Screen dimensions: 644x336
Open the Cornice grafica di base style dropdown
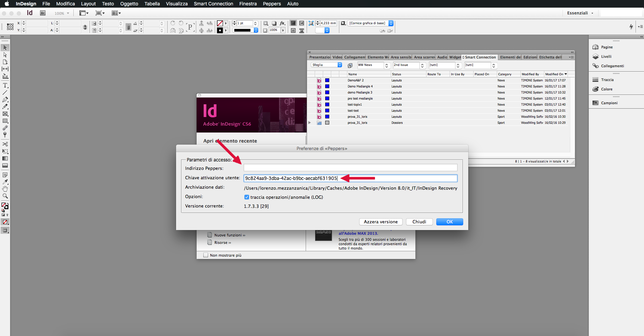point(370,23)
